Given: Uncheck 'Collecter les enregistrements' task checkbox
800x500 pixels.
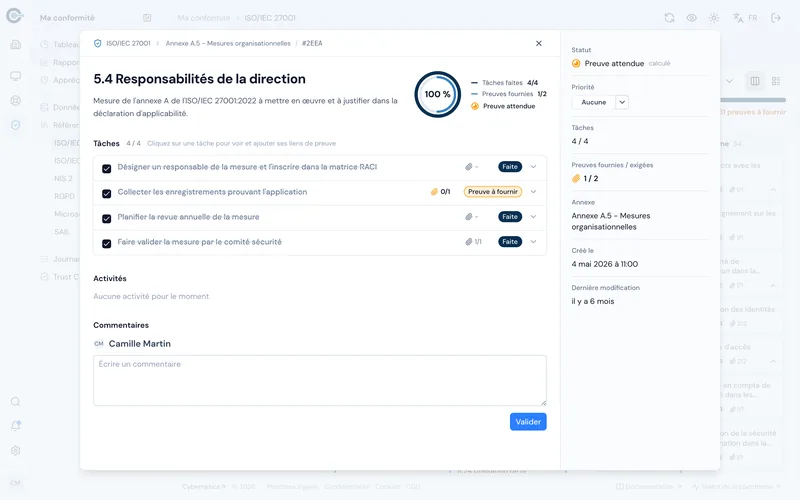Looking at the screenshot, I should (x=107, y=193).
